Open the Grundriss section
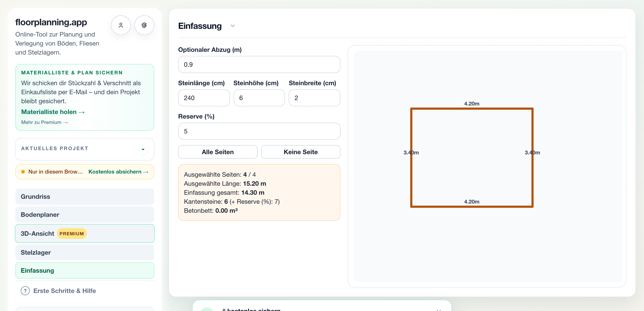 [85, 197]
